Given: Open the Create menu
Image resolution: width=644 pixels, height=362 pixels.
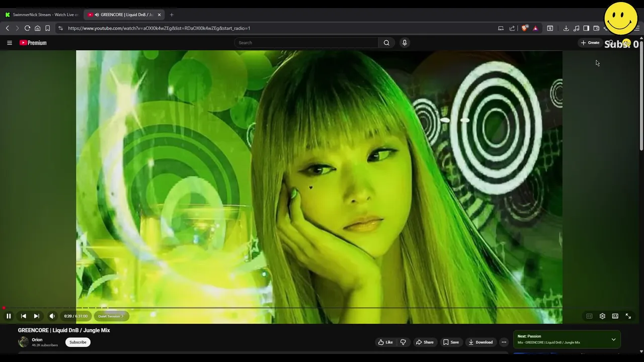Looking at the screenshot, I should point(590,43).
